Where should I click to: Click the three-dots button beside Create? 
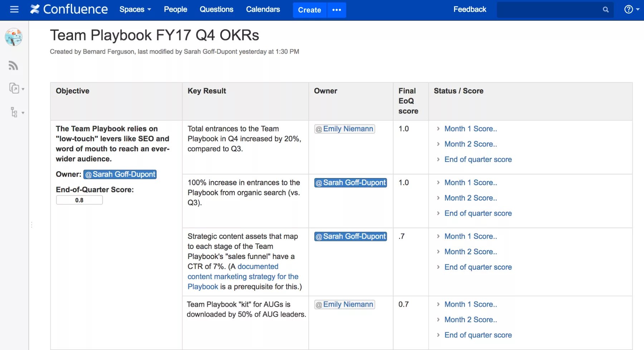[x=336, y=10]
